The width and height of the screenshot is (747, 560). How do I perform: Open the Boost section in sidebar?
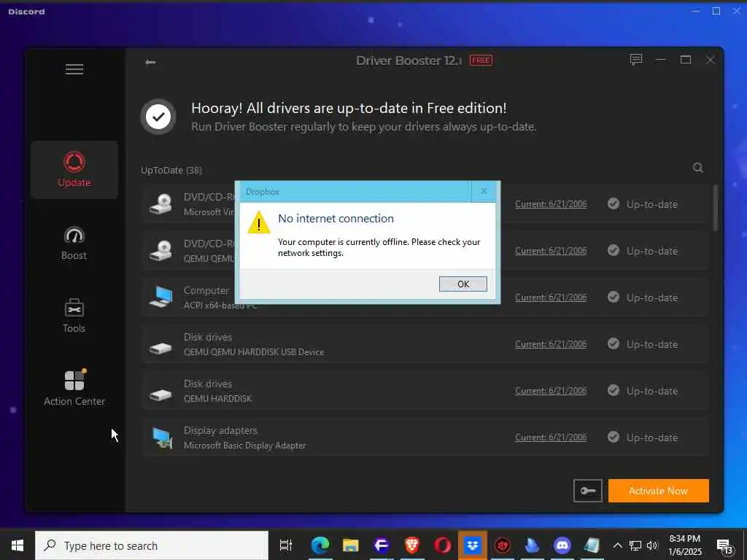click(x=74, y=244)
